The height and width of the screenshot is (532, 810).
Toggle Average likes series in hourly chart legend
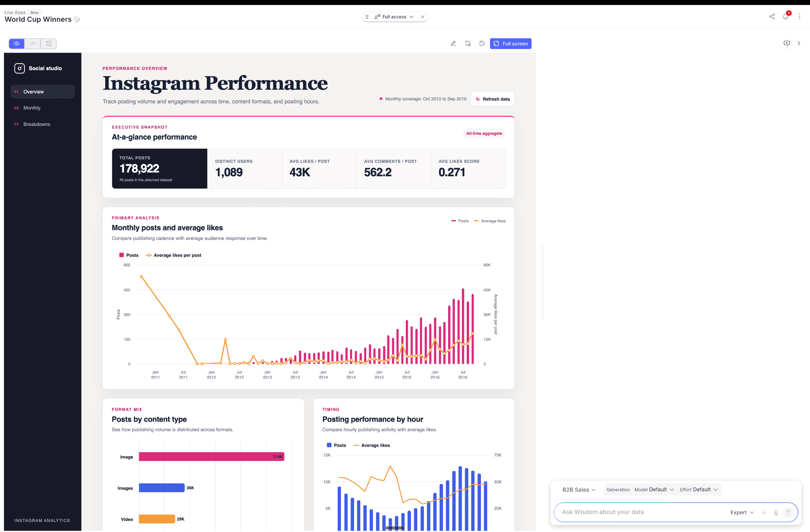372,445
